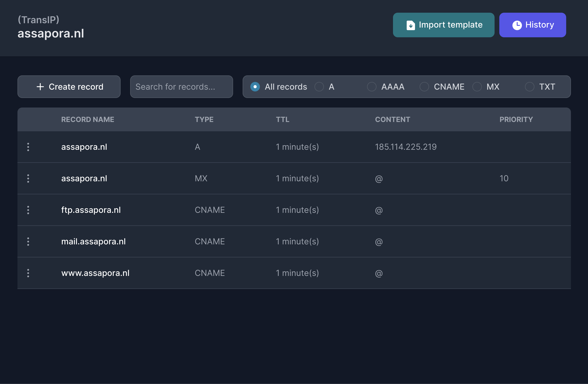Show only CNAME records
588x384 pixels.
(x=424, y=87)
